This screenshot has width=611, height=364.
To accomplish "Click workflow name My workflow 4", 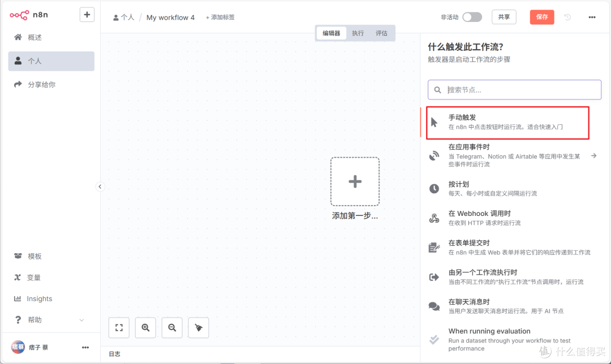I will pos(170,18).
